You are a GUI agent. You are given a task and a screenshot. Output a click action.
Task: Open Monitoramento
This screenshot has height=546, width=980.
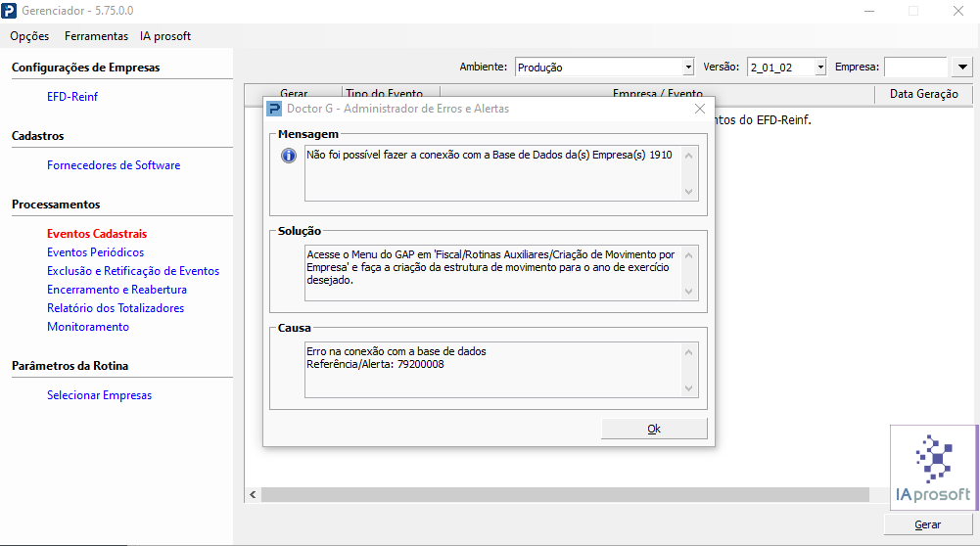(x=88, y=327)
